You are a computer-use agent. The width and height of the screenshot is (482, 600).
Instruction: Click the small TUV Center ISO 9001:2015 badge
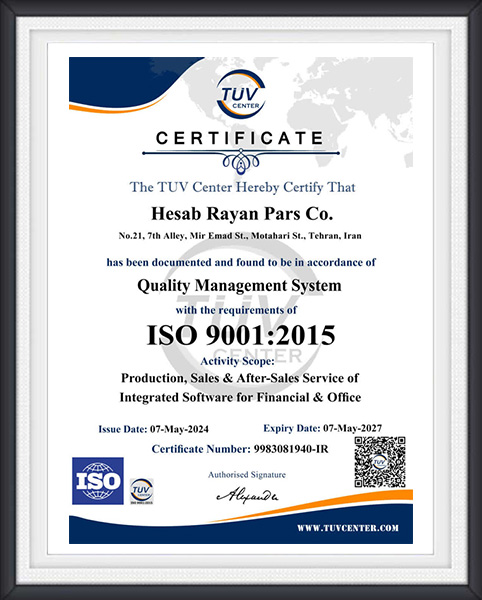pyautogui.click(x=142, y=491)
